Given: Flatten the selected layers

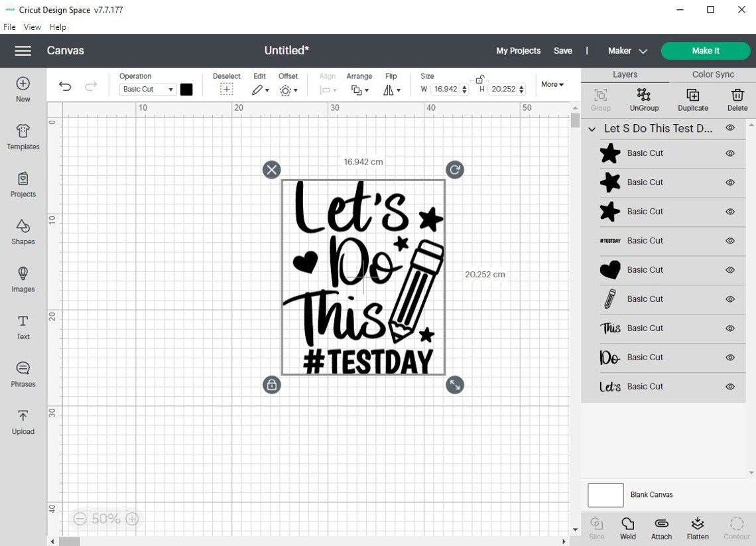Looking at the screenshot, I should (x=698, y=527).
